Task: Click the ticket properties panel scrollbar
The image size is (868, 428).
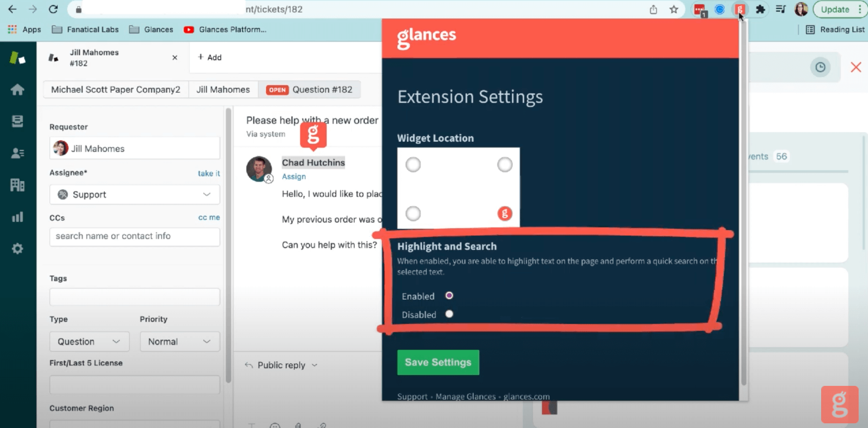Action: (x=229, y=246)
